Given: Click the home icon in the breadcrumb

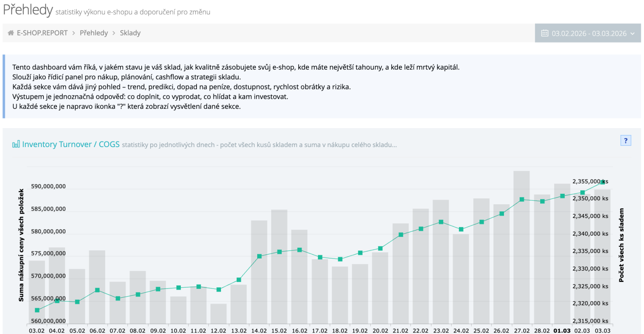Looking at the screenshot, I should [11, 33].
